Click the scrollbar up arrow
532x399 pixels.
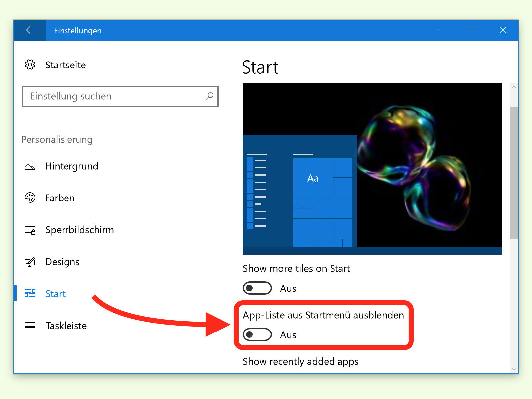coord(514,87)
